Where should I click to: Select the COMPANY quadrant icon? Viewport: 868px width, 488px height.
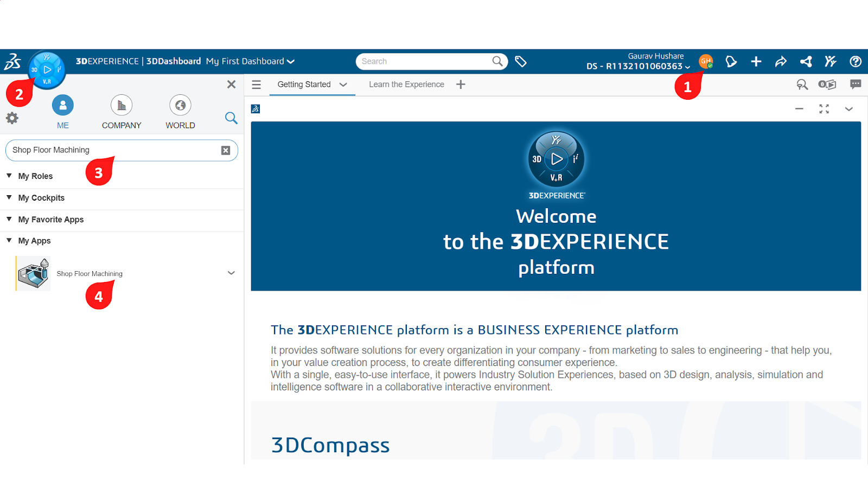point(122,105)
